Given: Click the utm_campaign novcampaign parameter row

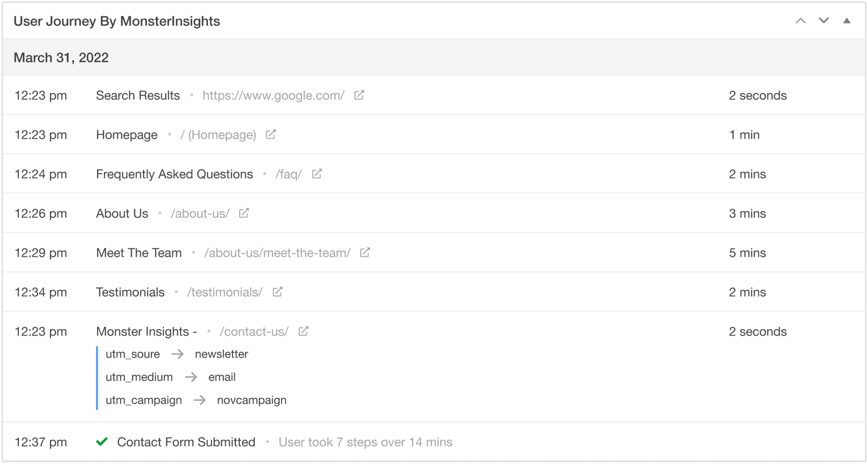Looking at the screenshot, I should coord(196,401).
